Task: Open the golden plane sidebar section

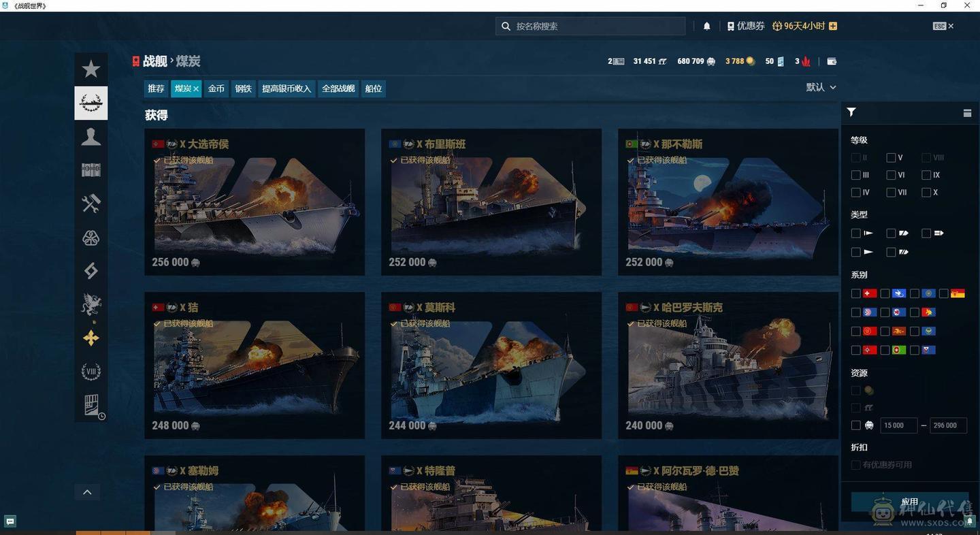Action: click(x=91, y=338)
